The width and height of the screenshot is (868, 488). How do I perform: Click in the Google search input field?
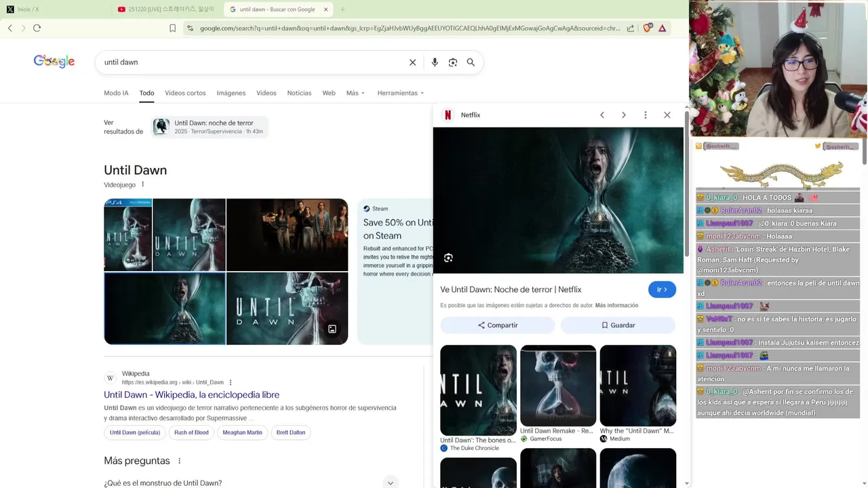click(x=251, y=62)
